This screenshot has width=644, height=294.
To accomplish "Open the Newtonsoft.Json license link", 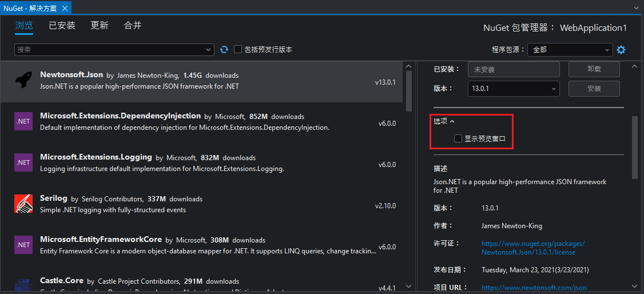I will click(x=533, y=248).
